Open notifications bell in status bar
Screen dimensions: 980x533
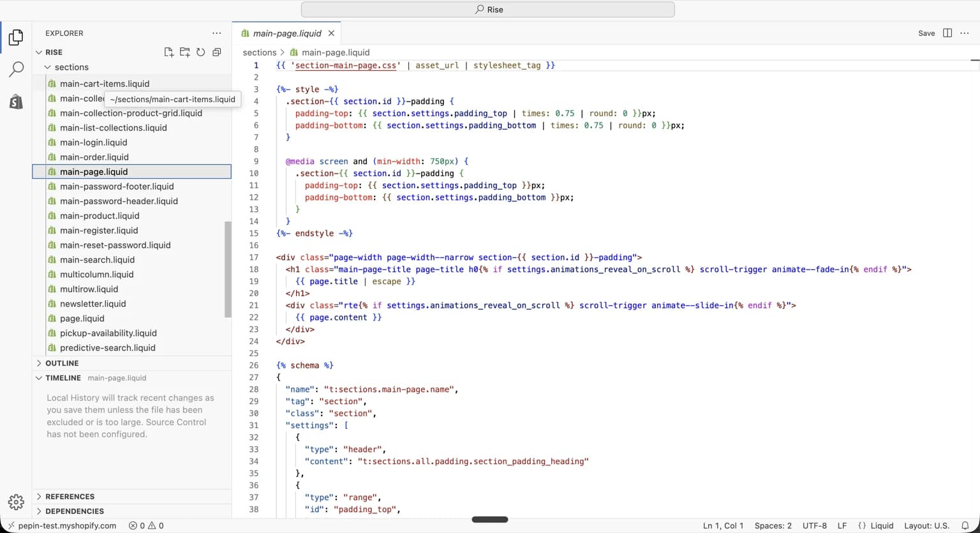point(965,525)
